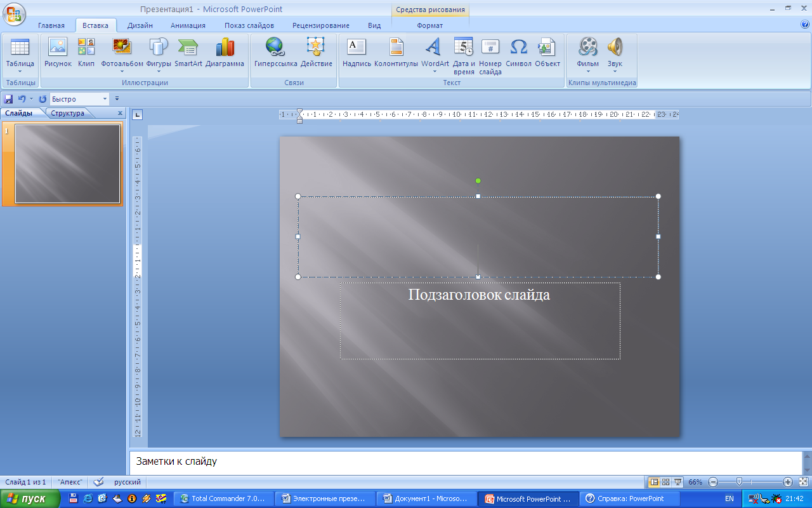Expand the Фотоальбом dropdown arrow
812x508 pixels.
point(122,72)
